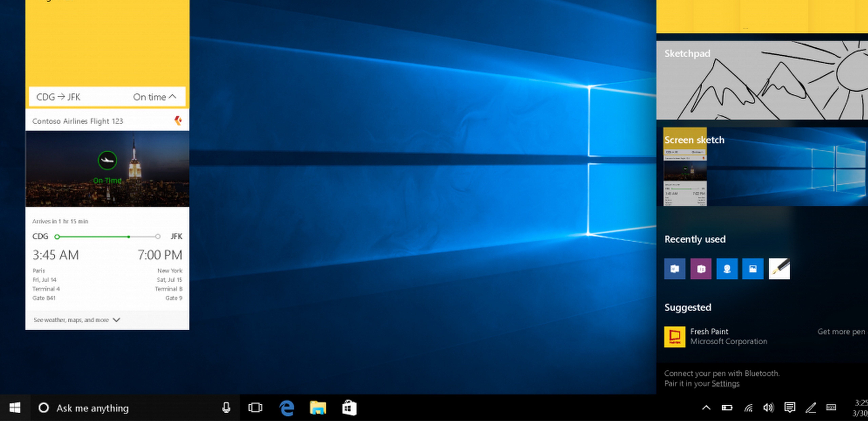This screenshot has height=421, width=868.
Task: Click the Contoso Airlines logo on the flight card
Action: point(178,120)
